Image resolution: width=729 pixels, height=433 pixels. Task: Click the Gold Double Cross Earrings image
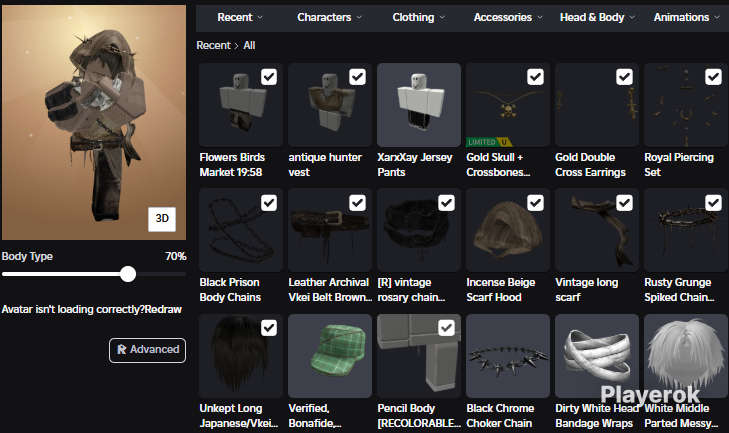pos(597,105)
